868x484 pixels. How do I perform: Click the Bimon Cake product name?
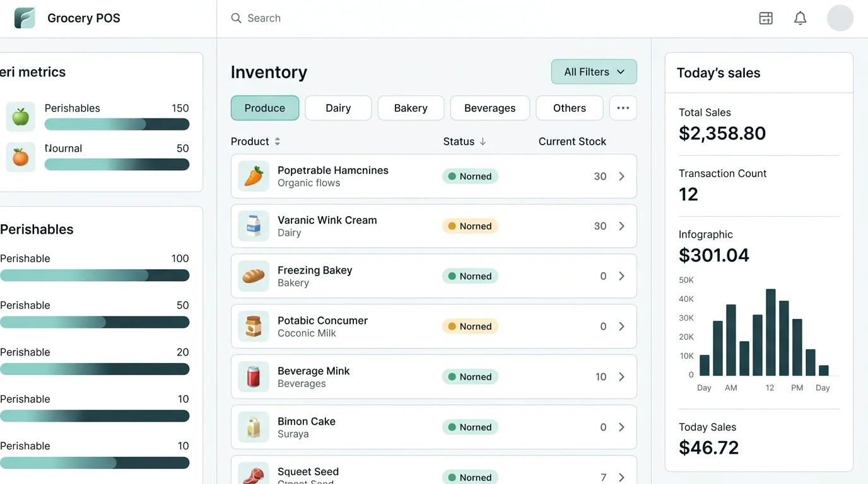point(307,422)
